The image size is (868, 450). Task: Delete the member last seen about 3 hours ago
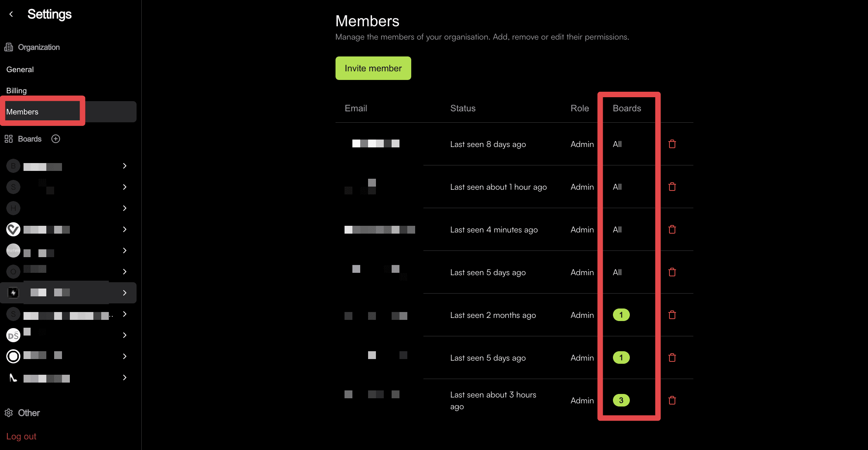click(x=672, y=400)
